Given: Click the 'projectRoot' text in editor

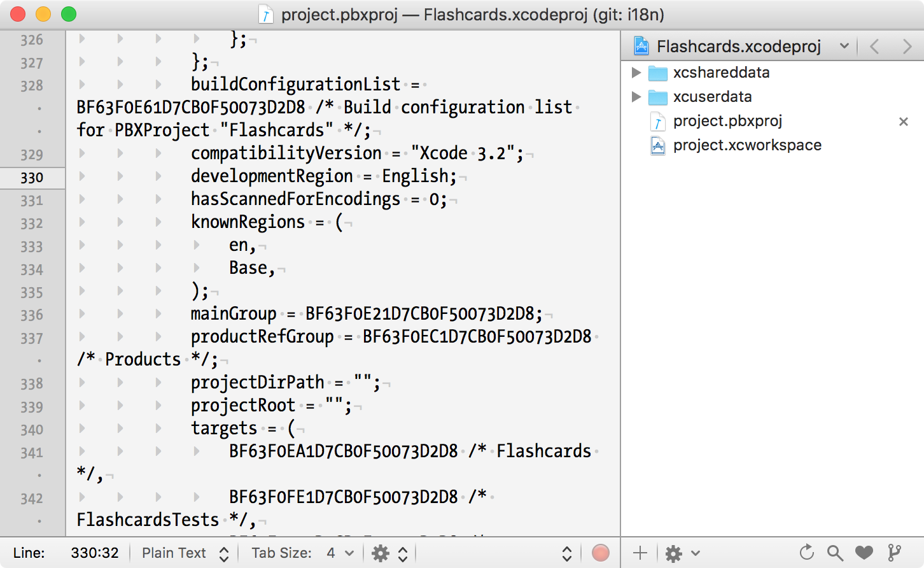Looking at the screenshot, I should pos(243,406).
